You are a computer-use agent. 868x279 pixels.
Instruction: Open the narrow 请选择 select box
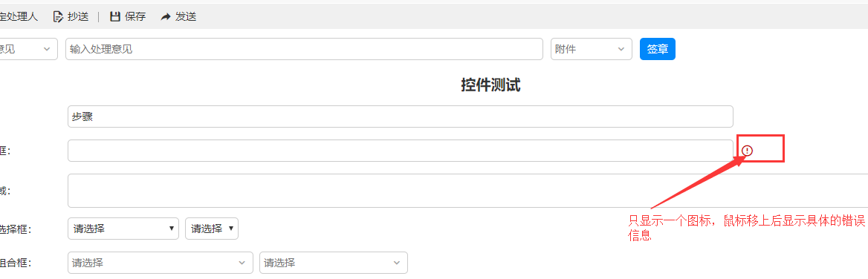pyautogui.click(x=212, y=229)
